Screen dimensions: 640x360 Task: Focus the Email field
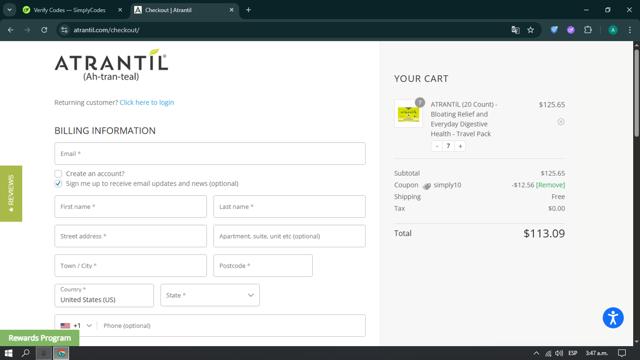coord(210,153)
